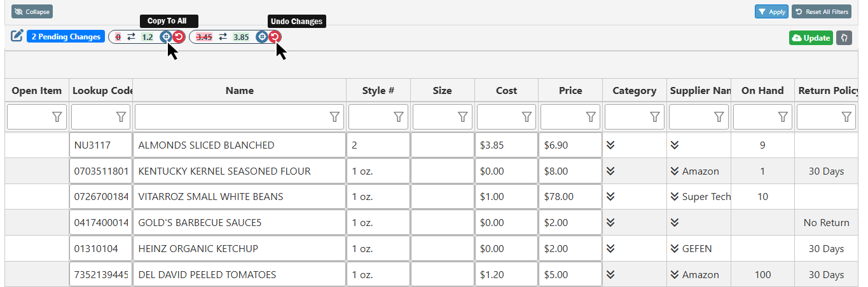Click the blue Apply filter button
Viewport: 868px width, 287px height.
click(771, 11)
